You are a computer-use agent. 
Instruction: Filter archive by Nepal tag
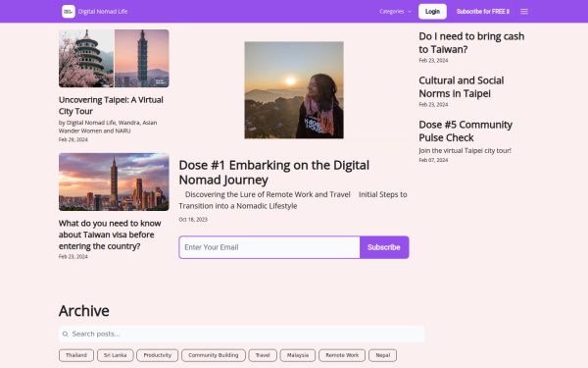(383, 355)
